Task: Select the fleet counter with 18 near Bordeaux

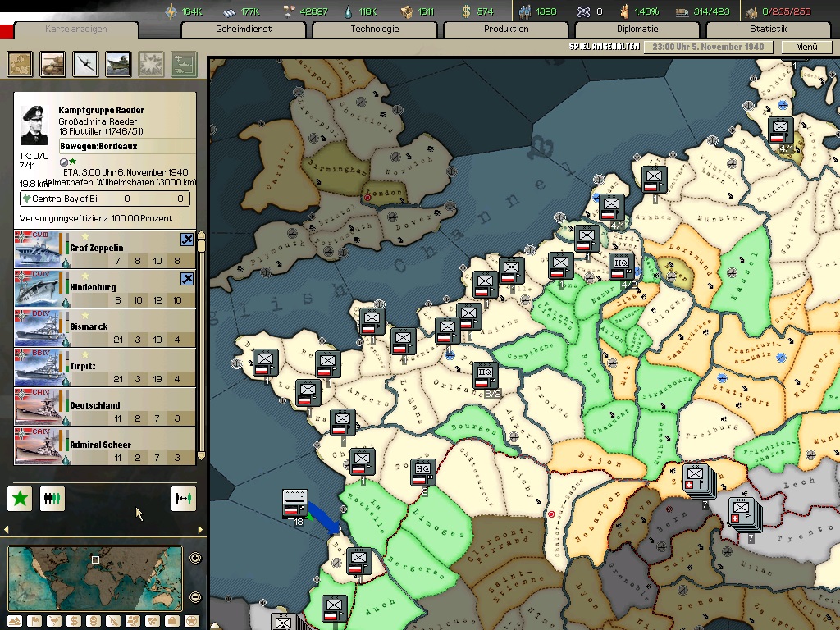Action: (x=294, y=504)
